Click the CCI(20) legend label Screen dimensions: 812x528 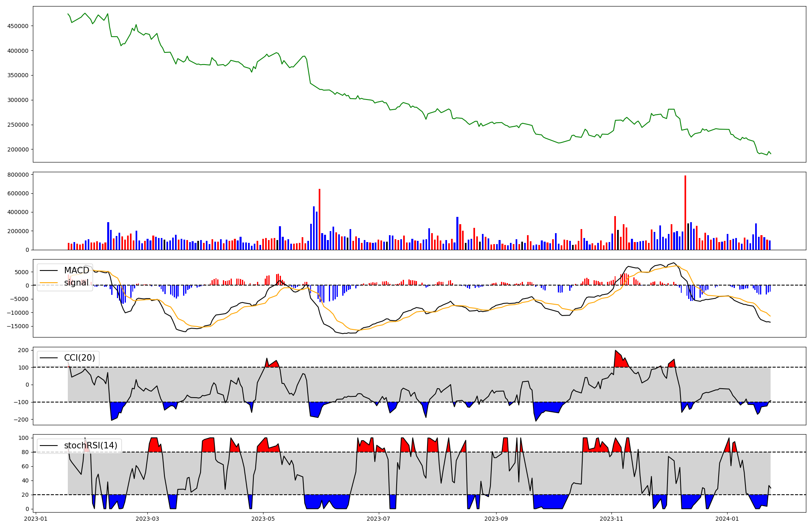[80, 358]
